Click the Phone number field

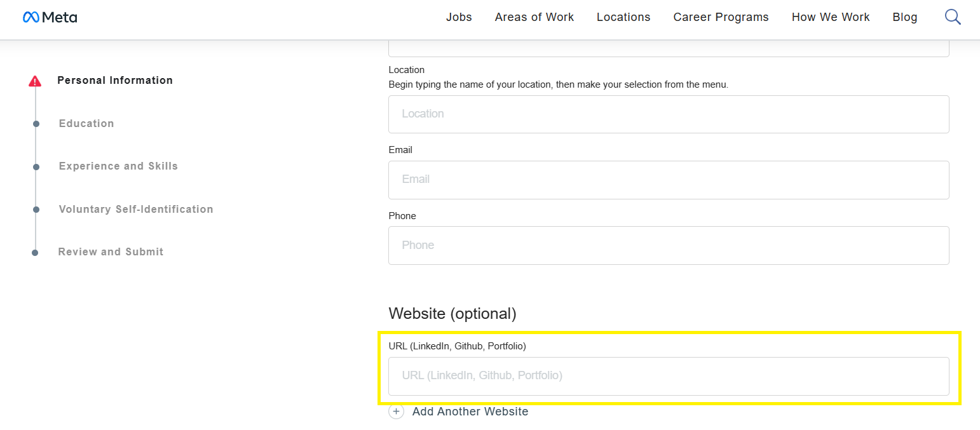[669, 245]
